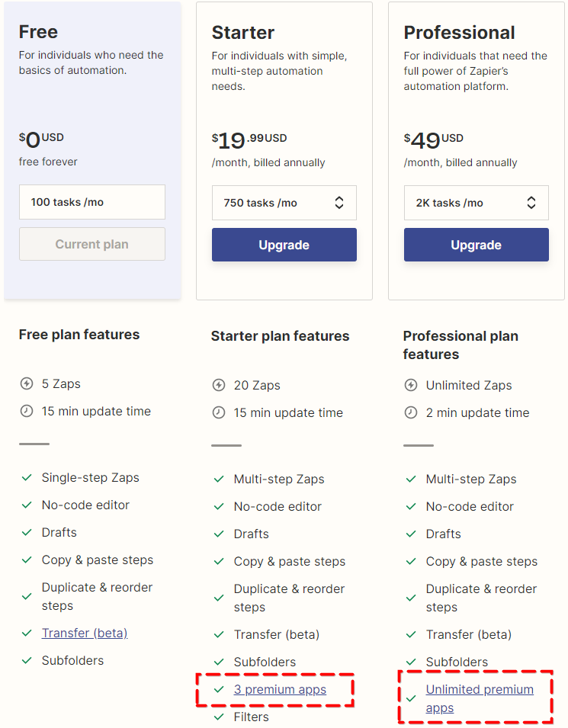Image resolution: width=568 pixels, height=728 pixels.
Task: Expand the 2K tasks /mo selector
Action: 476,203
